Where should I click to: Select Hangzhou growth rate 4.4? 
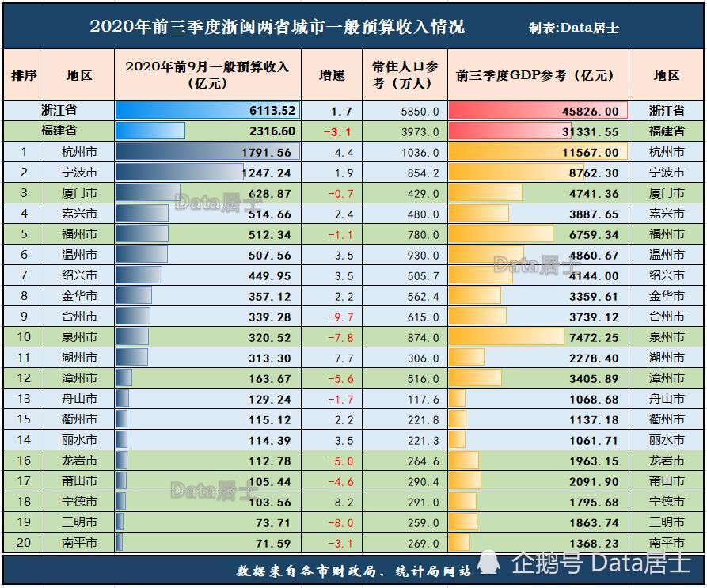click(344, 153)
